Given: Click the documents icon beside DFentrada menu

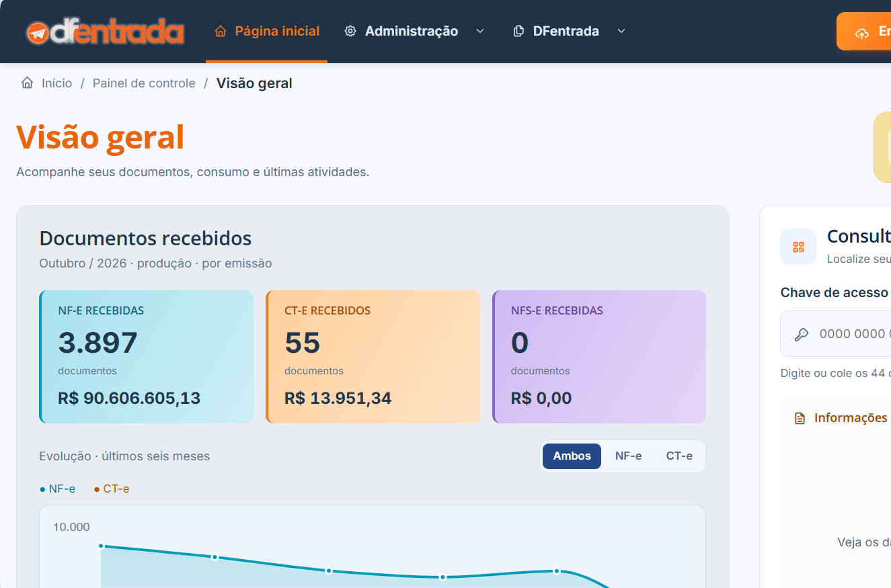Looking at the screenshot, I should point(518,32).
